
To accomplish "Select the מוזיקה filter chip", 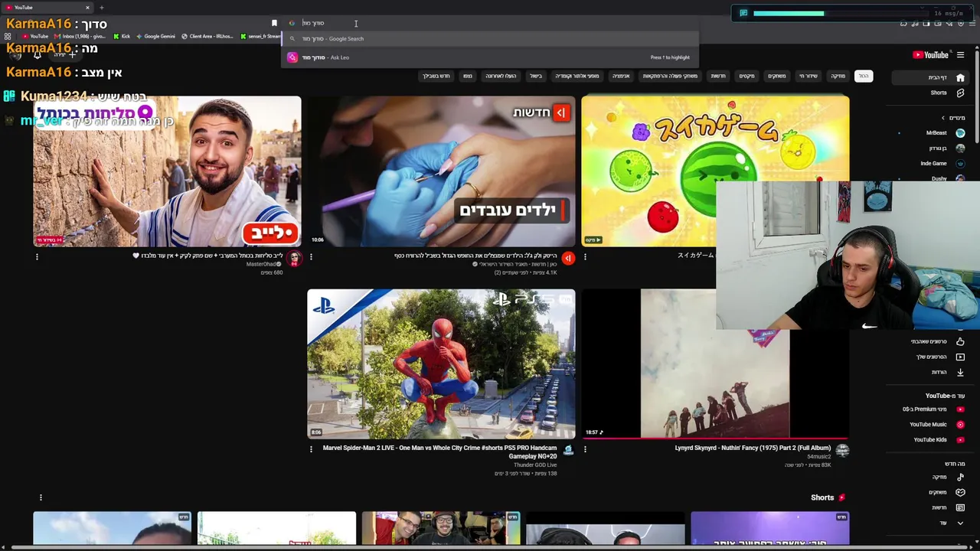I will 838,76.
